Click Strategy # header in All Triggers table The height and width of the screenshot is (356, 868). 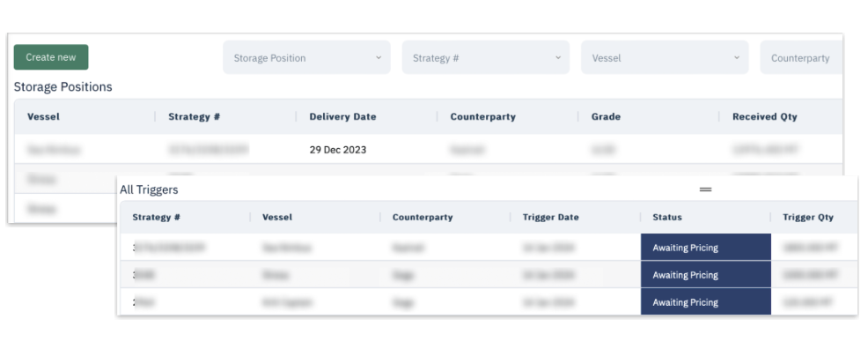pyautogui.click(x=157, y=217)
